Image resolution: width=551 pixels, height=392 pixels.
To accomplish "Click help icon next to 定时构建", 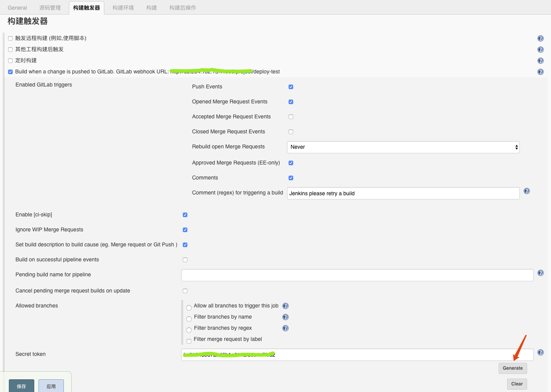I will point(540,61).
